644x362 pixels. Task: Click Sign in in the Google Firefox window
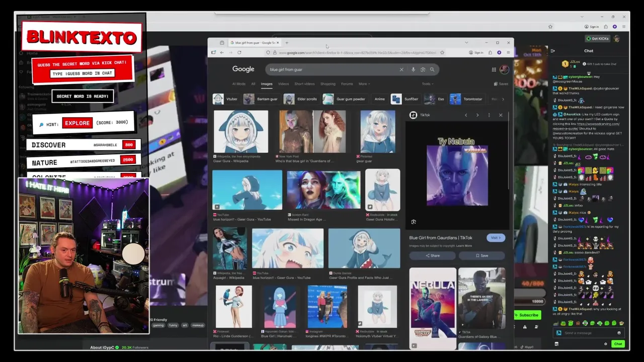(x=476, y=52)
